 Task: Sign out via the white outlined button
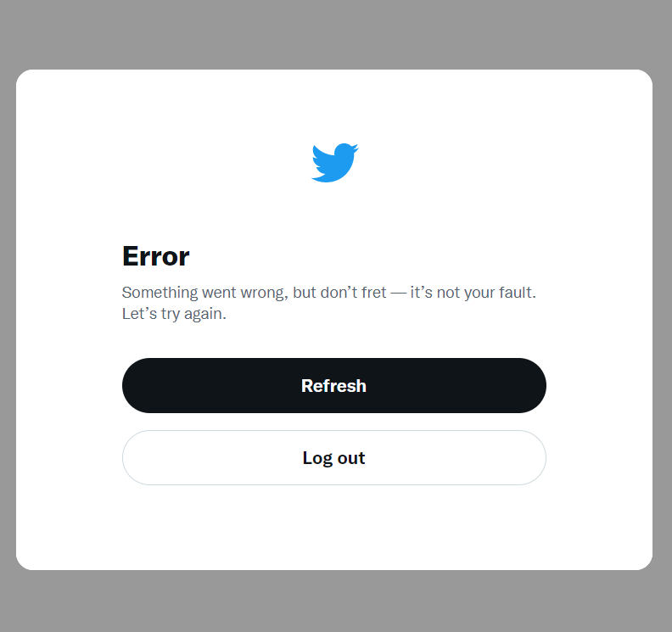pos(333,457)
